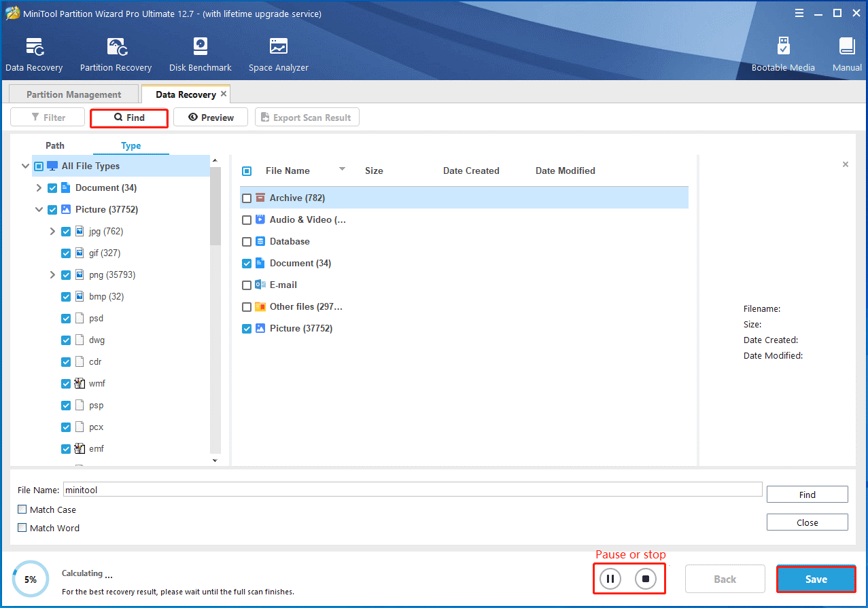The image size is (868, 608).
Task: Open the File Name column sort arrow
Action: [342, 169]
